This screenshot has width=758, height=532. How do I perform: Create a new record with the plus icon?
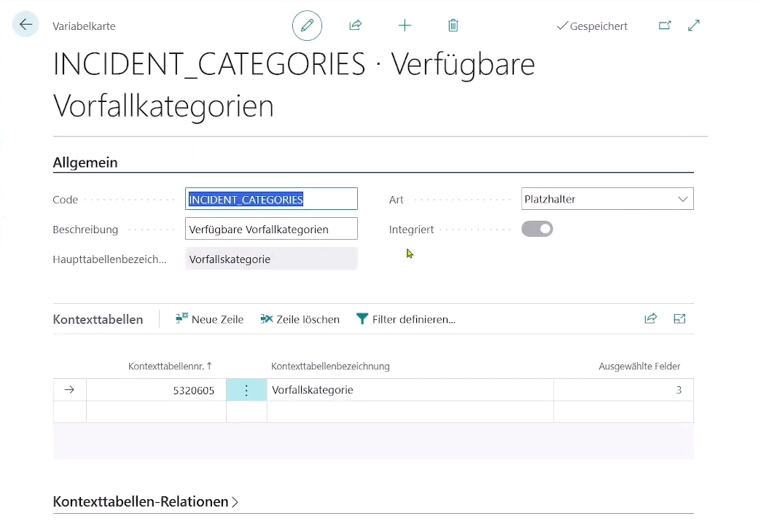pyautogui.click(x=405, y=25)
